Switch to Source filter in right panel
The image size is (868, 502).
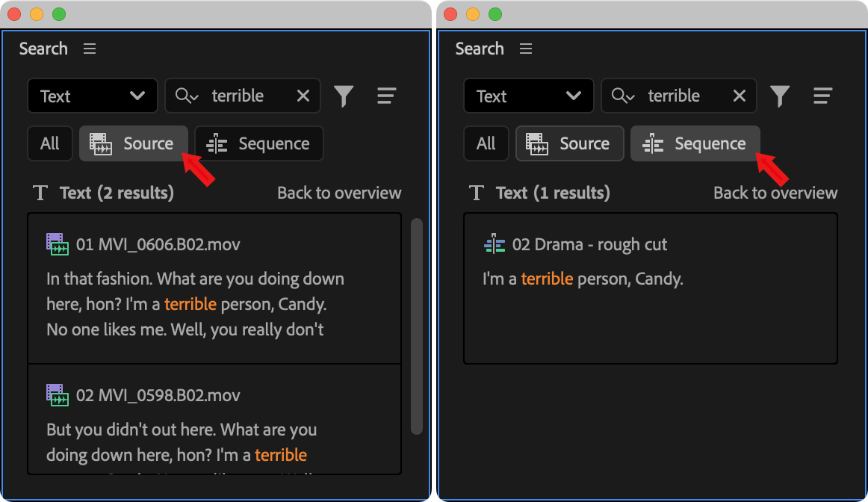point(570,143)
